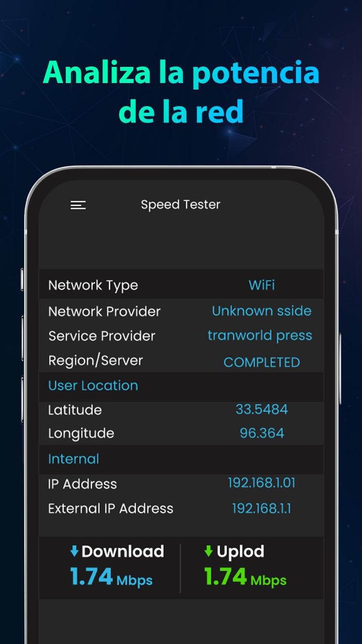Tap the latitude value 33.5484
The image size is (362, 644).
[261, 410]
